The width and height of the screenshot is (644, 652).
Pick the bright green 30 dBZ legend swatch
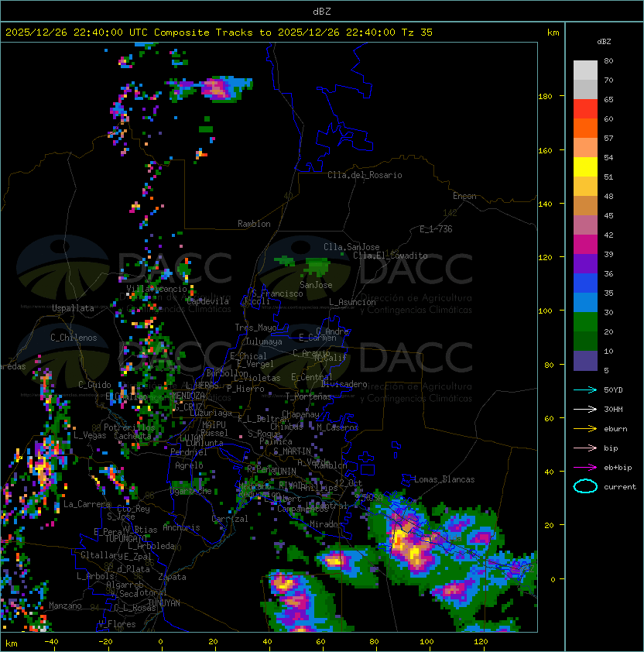[x=585, y=321]
